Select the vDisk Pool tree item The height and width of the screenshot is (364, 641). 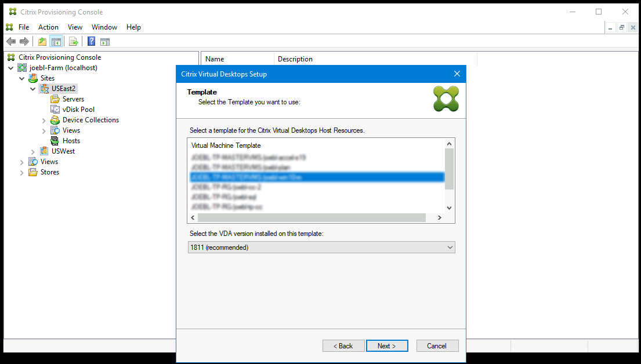pos(77,109)
